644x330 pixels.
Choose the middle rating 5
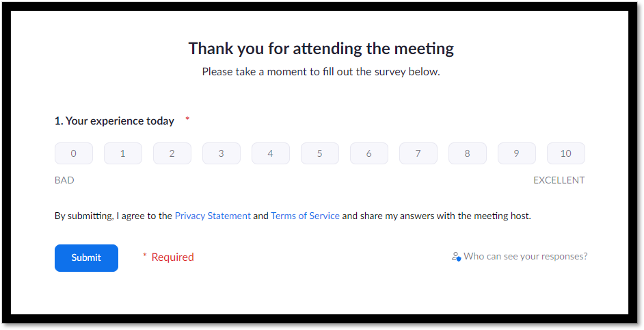pos(320,153)
